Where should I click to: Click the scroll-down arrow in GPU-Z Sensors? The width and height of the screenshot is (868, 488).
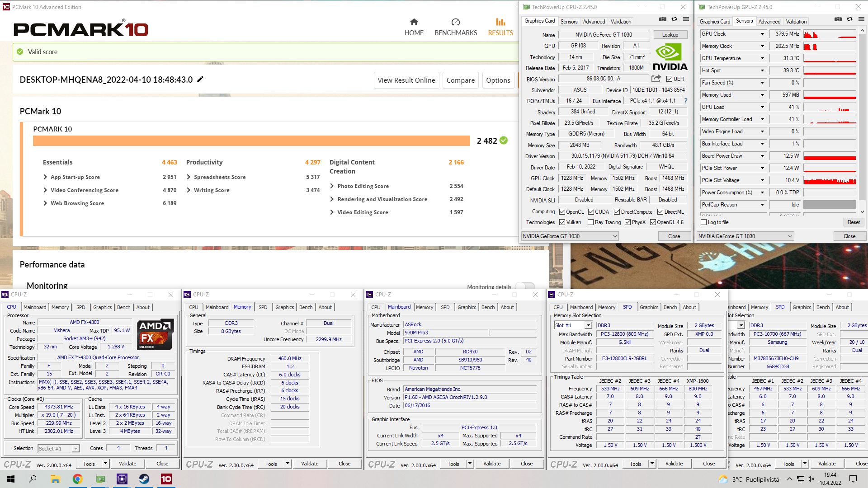[x=862, y=211]
